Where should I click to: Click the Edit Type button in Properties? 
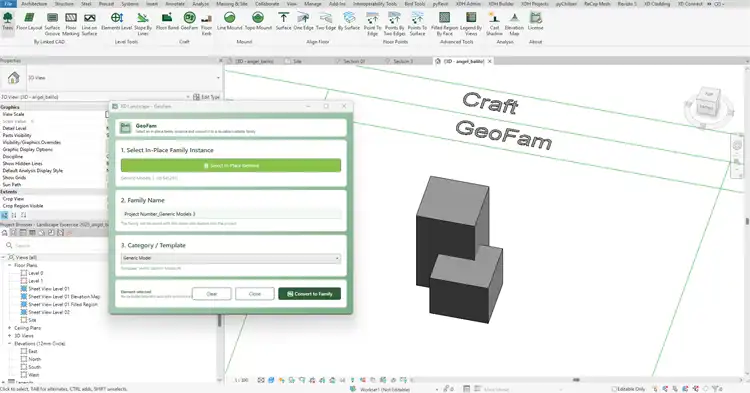click(206, 97)
